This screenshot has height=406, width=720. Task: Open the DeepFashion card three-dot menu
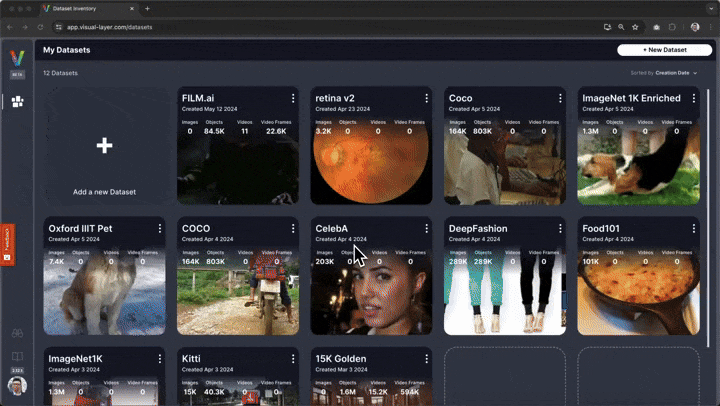(x=560, y=228)
